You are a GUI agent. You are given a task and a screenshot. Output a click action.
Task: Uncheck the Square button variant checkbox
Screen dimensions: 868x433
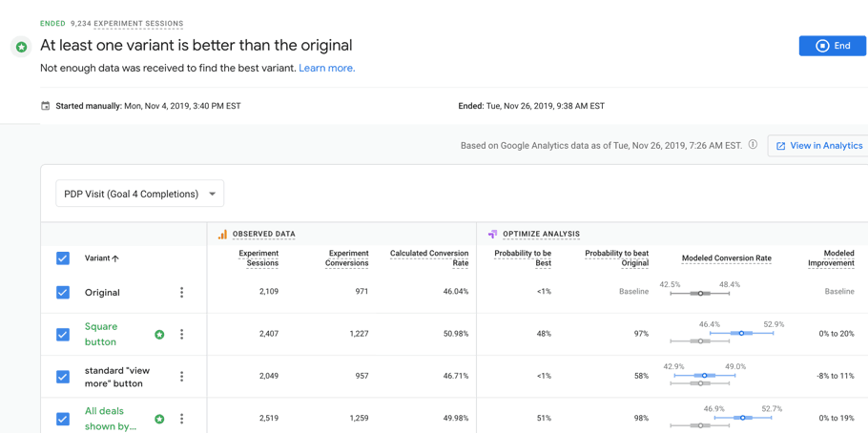pos(63,335)
